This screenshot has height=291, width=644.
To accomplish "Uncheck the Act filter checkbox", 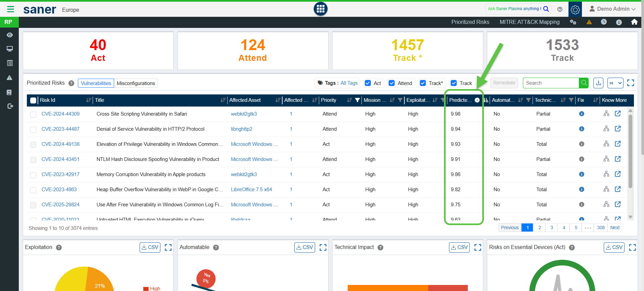I will coord(368,83).
